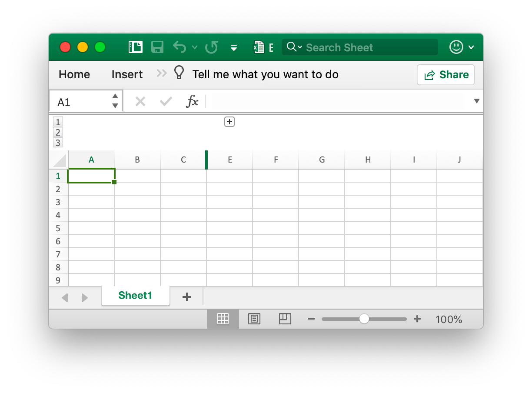The image size is (532, 393).
Task: Click the Excel workbook file icon
Action: [x=259, y=47]
